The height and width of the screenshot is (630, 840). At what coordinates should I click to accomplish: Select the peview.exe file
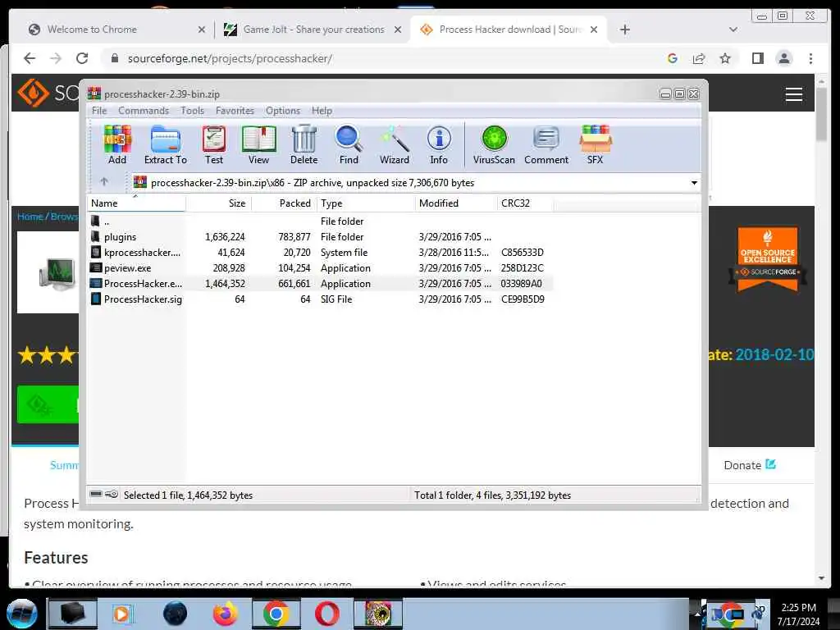[x=321, y=268]
